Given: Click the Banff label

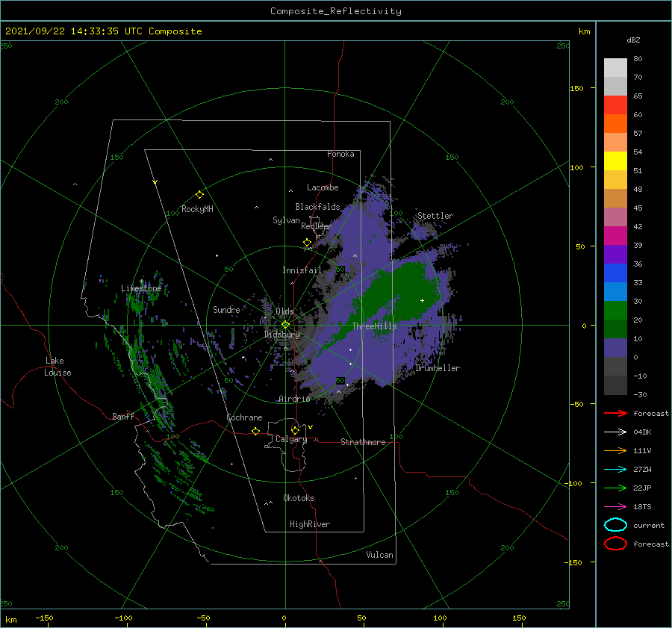Looking at the screenshot, I should (x=123, y=416).
